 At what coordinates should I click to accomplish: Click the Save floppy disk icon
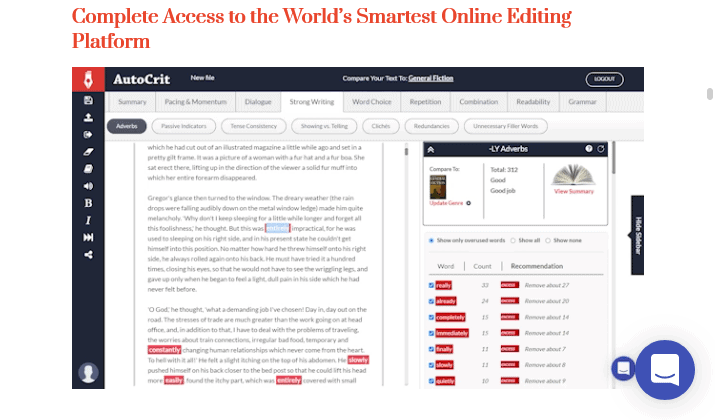click(88, 100)
